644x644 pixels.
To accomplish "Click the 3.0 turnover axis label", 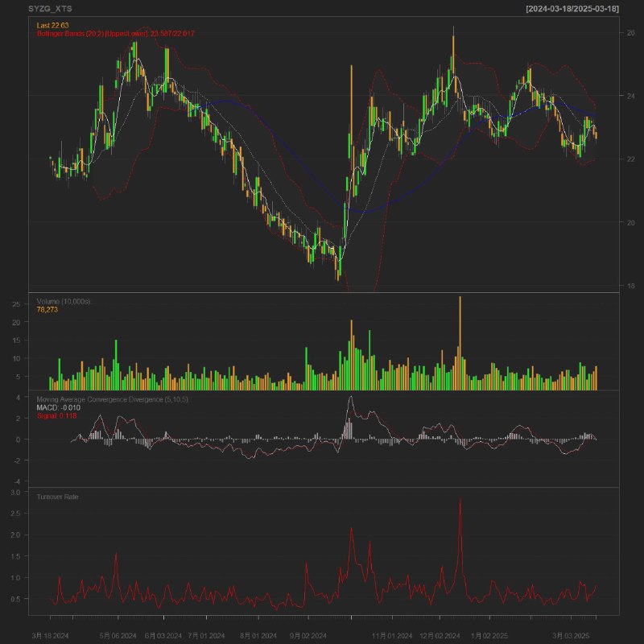I will tap(20, 491).
